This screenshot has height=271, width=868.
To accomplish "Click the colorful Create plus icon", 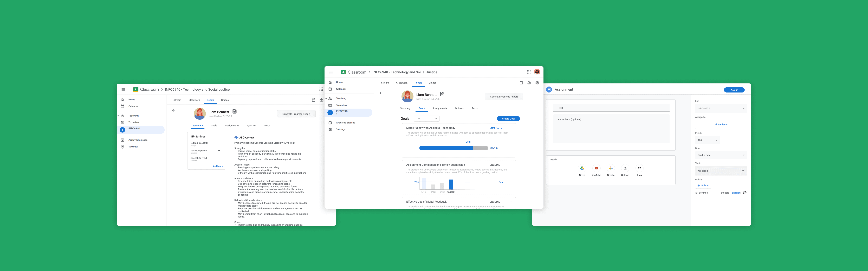I will pos(611,168).
